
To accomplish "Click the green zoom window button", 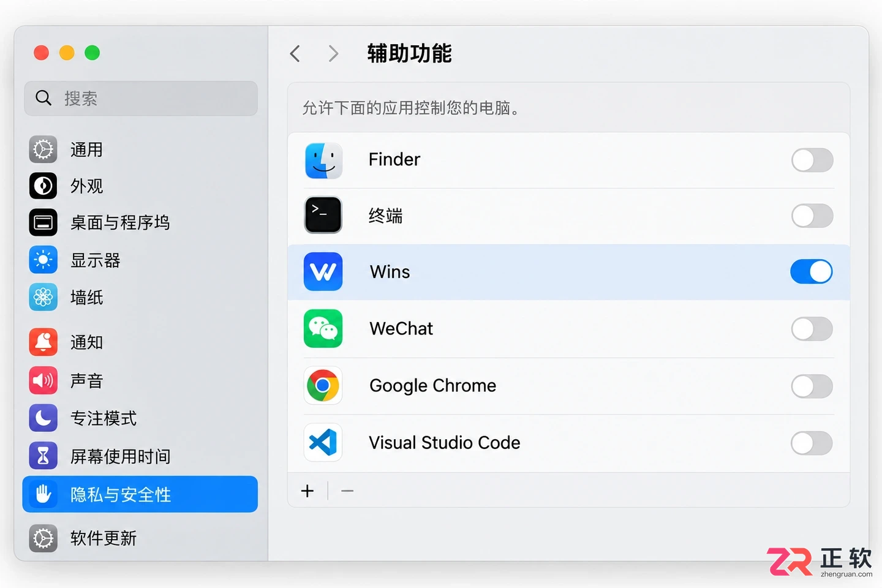I will click(92, 53).
